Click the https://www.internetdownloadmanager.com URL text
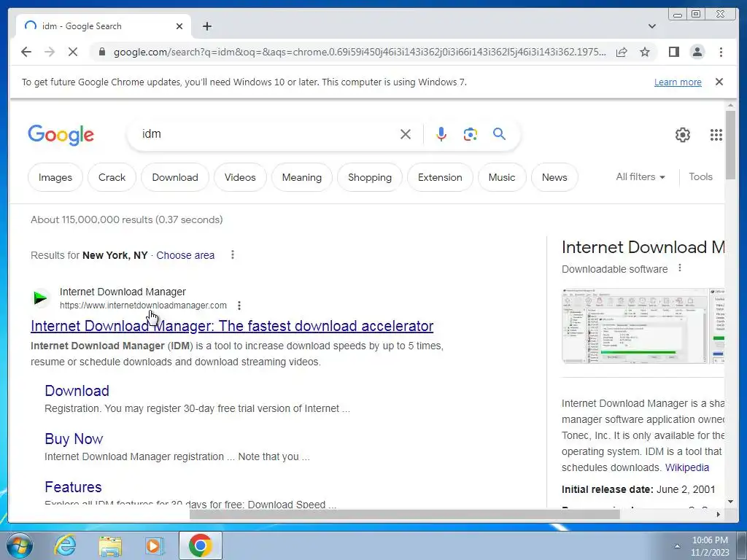 coord(143,306)
